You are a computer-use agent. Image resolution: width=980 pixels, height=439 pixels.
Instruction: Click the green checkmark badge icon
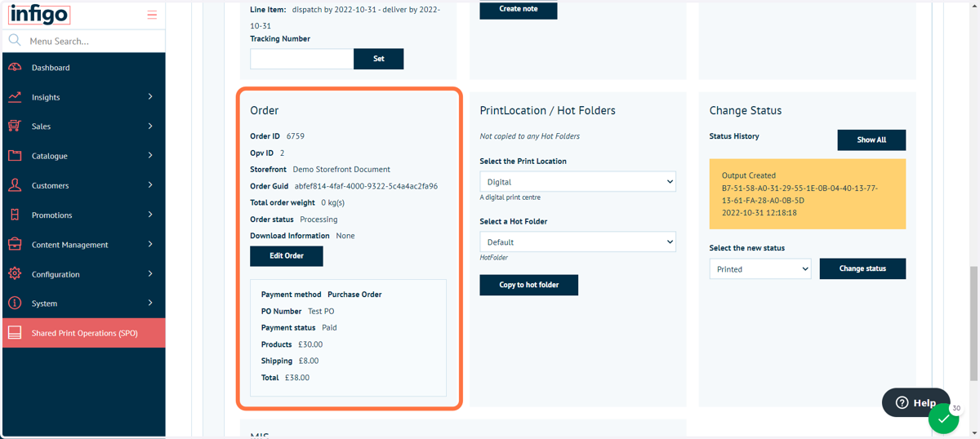coord(943,418)
